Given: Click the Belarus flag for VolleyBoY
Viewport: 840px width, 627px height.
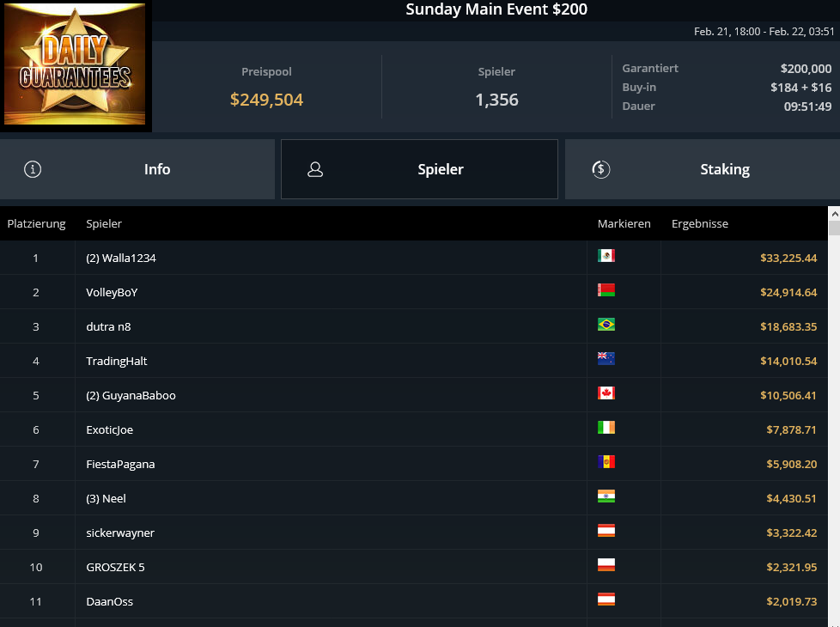Looking at the screenshot, I should (606, 290).
